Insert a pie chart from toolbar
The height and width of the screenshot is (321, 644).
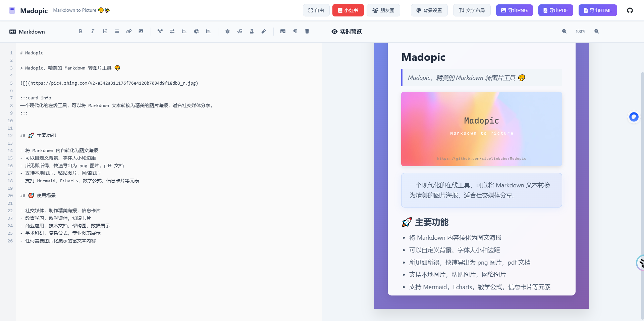pos(196,31)
